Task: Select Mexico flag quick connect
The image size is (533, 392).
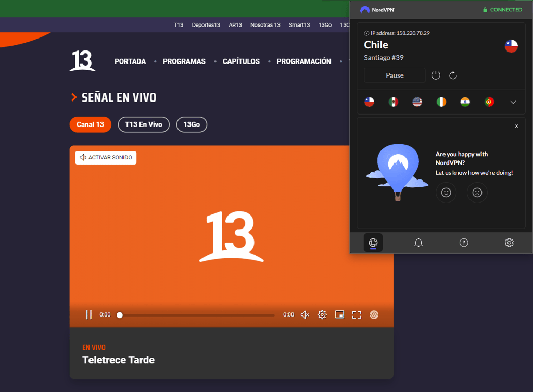Action: 394,102
